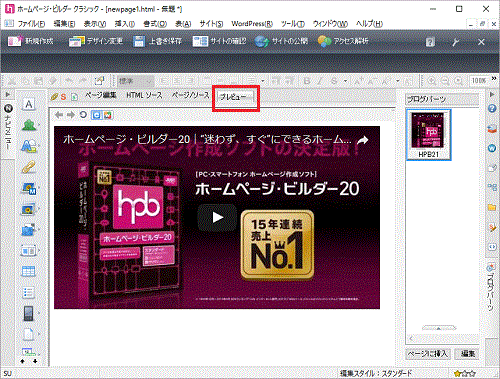
Task: Click the ページに挿入 button
Action: point(429,354)
